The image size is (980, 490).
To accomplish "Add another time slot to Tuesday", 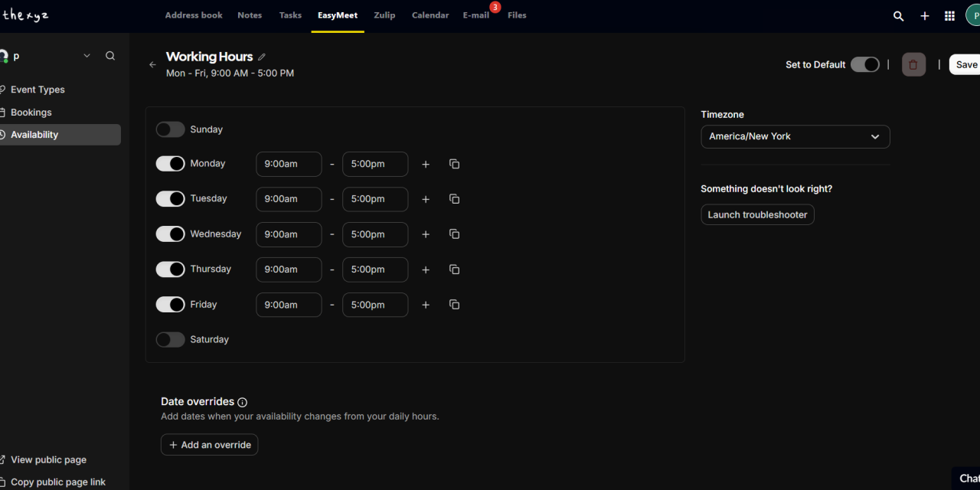I will pos(426,199).
